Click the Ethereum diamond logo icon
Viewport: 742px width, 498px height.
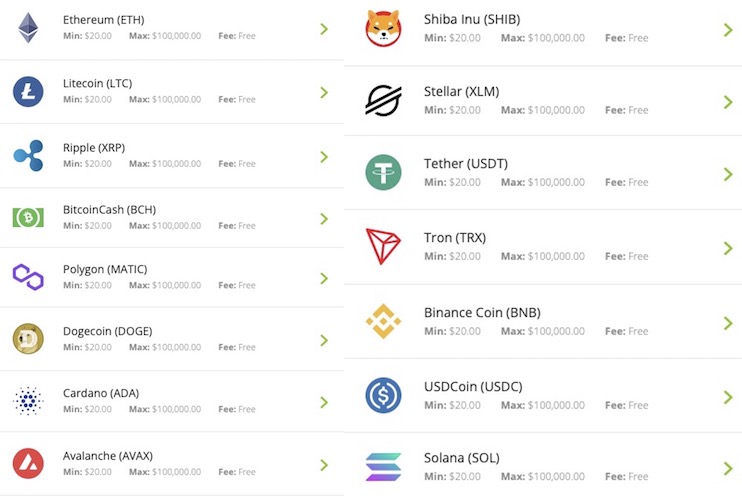(28, 28)
